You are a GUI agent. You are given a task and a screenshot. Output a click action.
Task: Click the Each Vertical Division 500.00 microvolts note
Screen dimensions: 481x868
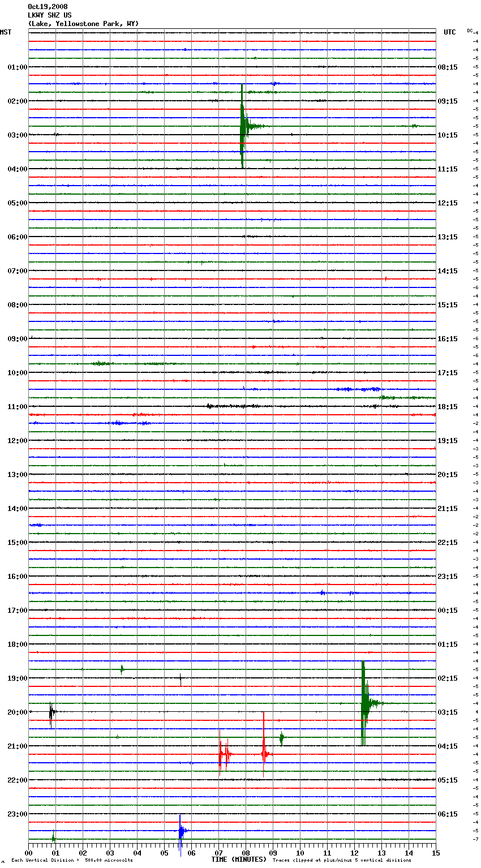72,861
